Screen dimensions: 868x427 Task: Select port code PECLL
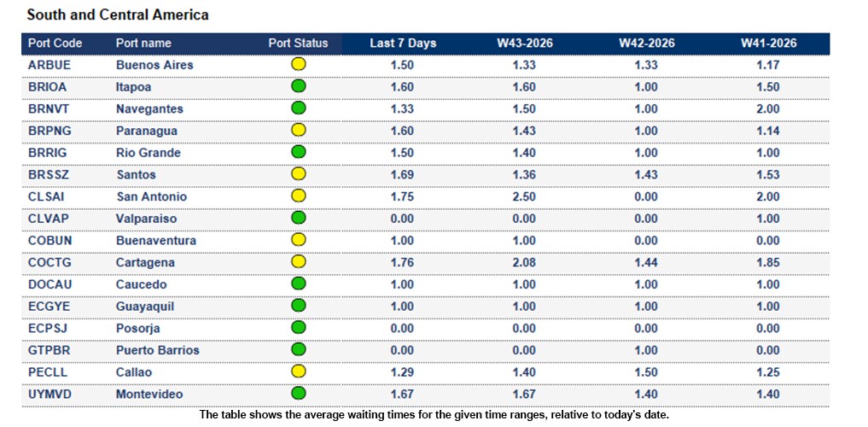point(48,372)
